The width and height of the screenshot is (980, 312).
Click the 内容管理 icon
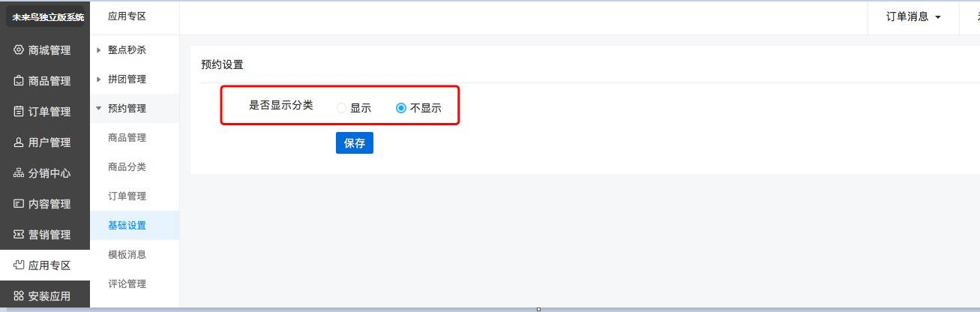tap(19, 204)
